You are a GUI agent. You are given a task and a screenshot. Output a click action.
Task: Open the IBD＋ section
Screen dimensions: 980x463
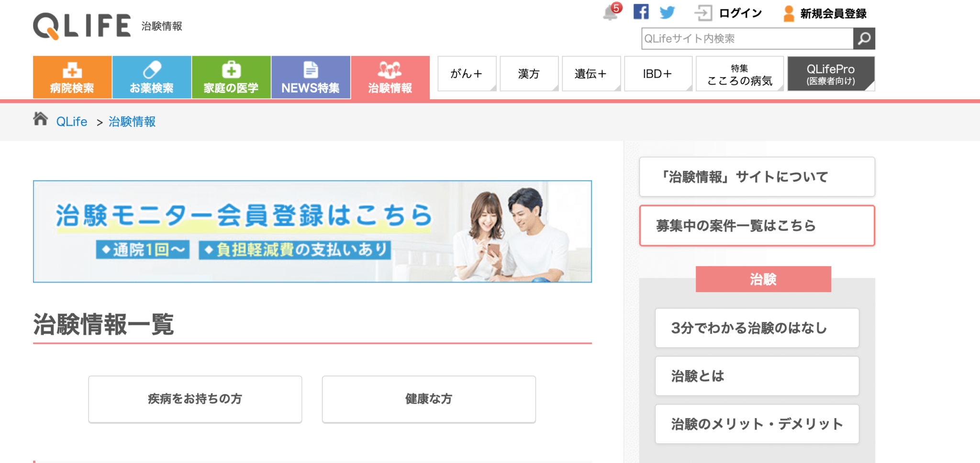(658, 73)
